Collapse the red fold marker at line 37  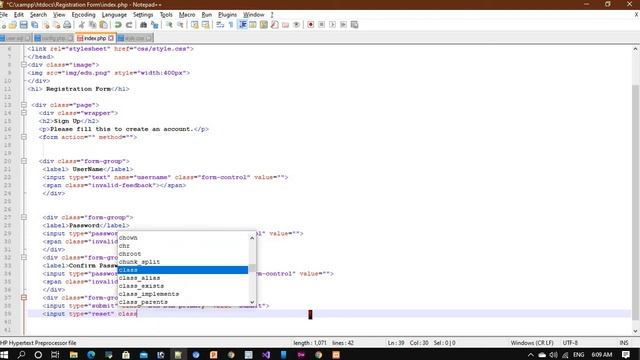(24, 298)
